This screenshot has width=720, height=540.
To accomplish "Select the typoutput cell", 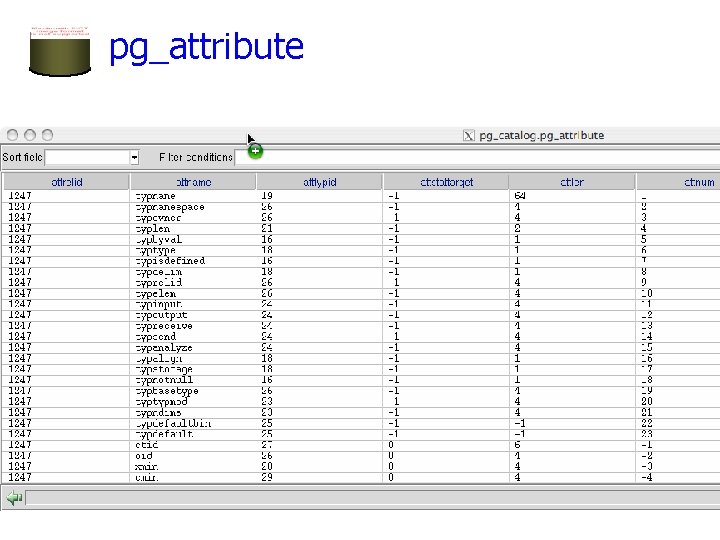I will 193,315.
